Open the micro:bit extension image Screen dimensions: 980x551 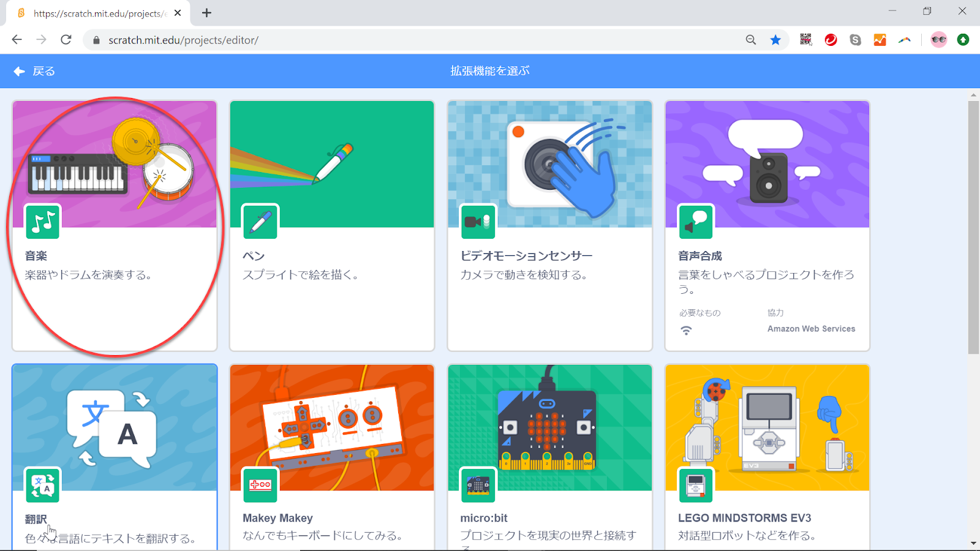pyautogui.click(x=550, y=428)
